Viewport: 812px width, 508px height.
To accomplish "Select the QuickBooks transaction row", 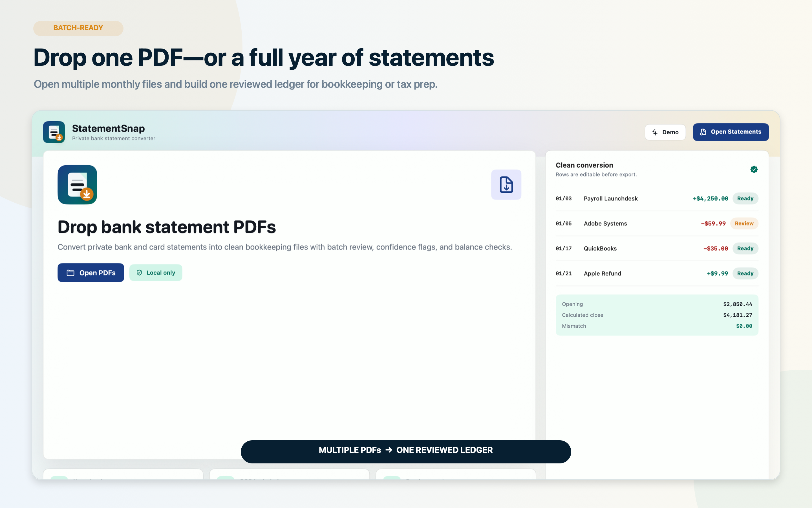I will tap(657, 248).
